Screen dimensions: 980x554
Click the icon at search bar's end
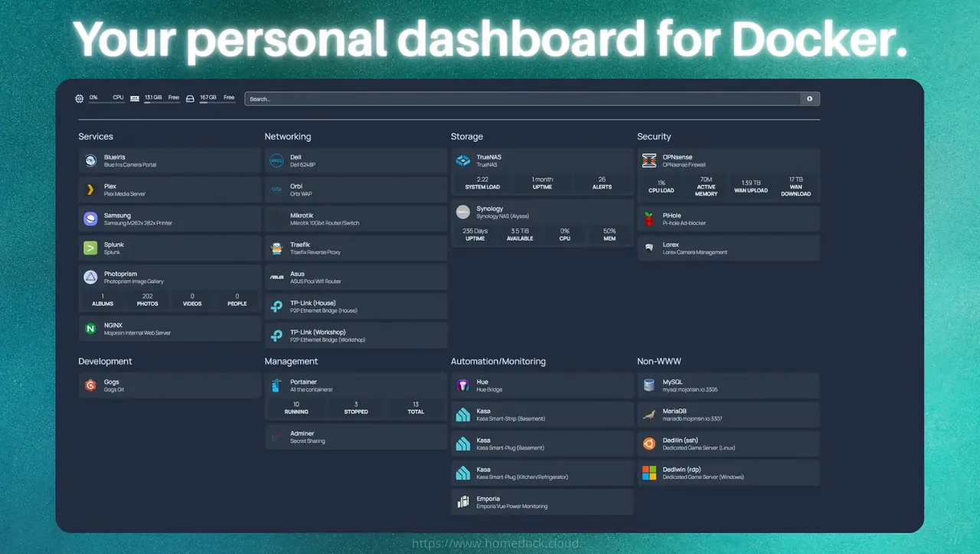pyautogui.click(x=810, y=99)
